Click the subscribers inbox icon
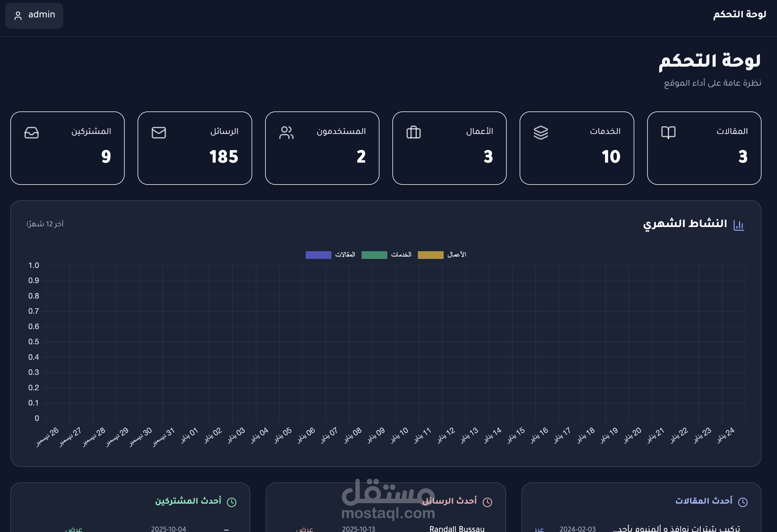The image size is (777, 532). [32, 132]
